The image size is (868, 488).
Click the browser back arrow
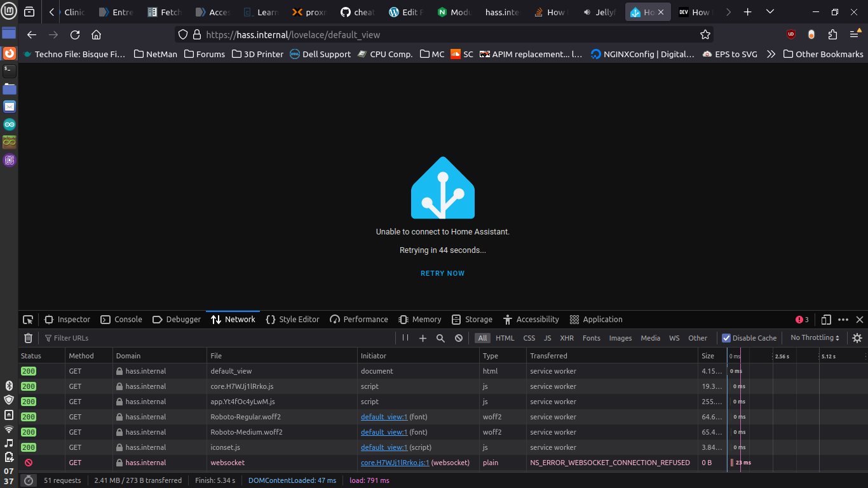(x=32, y=35)
